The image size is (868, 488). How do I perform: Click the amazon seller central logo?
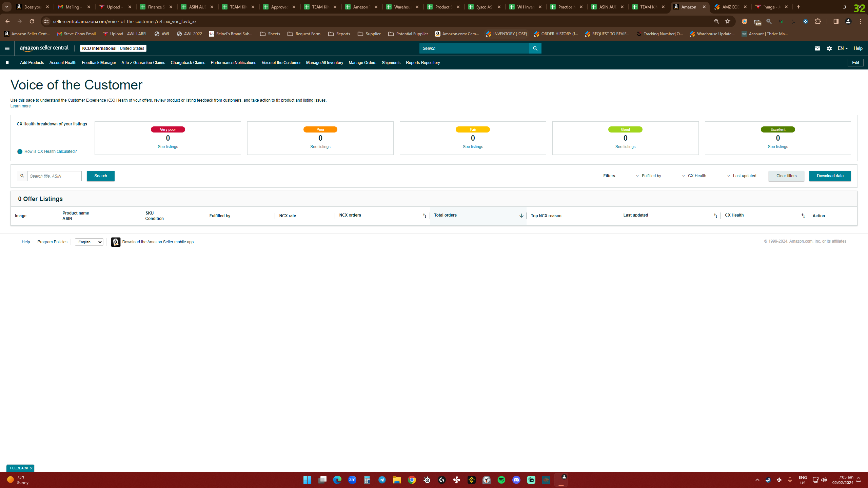point(44,48)
